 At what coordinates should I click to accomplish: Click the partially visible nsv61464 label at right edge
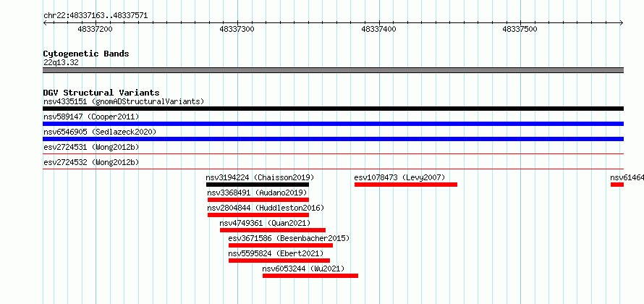(x=627, y=177)
